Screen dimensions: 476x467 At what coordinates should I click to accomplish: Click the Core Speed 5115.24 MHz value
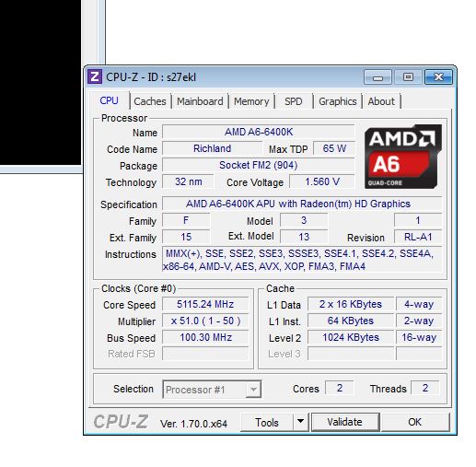click(205, 304)
